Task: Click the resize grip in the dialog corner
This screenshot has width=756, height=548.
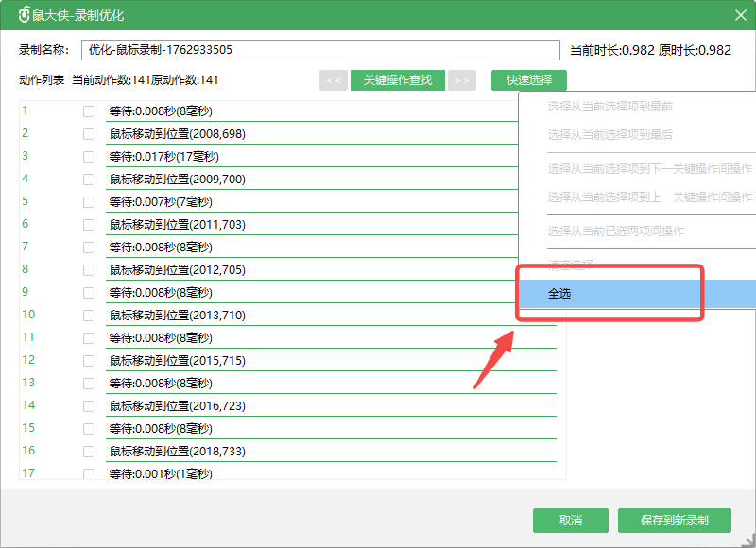Action: 748,540
